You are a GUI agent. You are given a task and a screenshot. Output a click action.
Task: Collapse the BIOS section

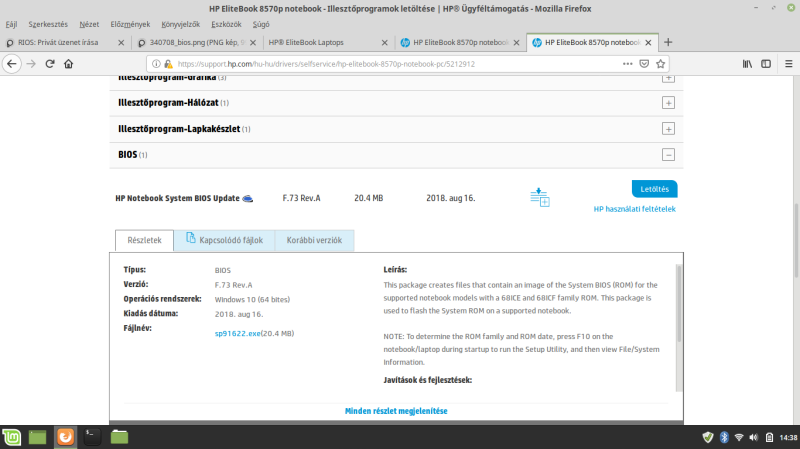(668, 155)
